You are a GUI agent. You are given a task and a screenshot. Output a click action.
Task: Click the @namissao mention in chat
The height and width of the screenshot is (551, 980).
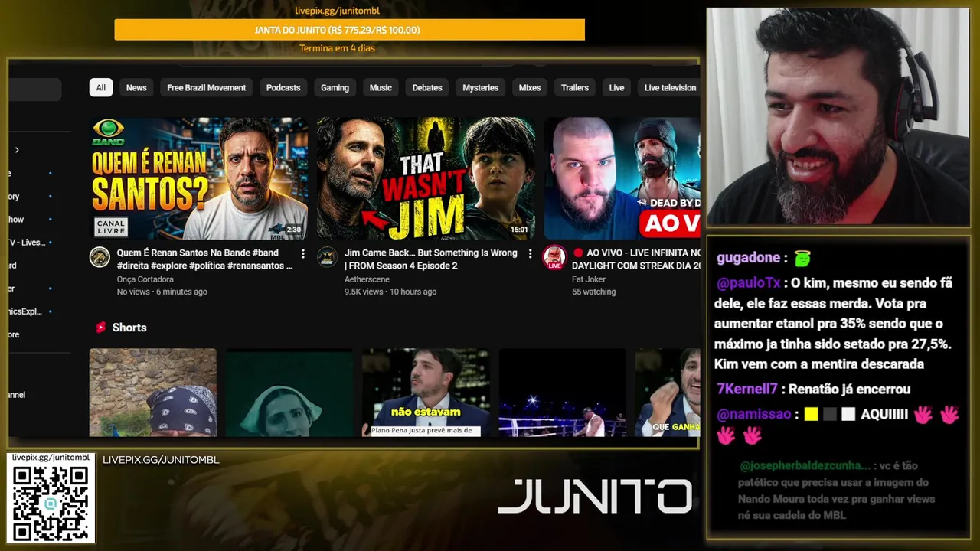click(754, 415)
